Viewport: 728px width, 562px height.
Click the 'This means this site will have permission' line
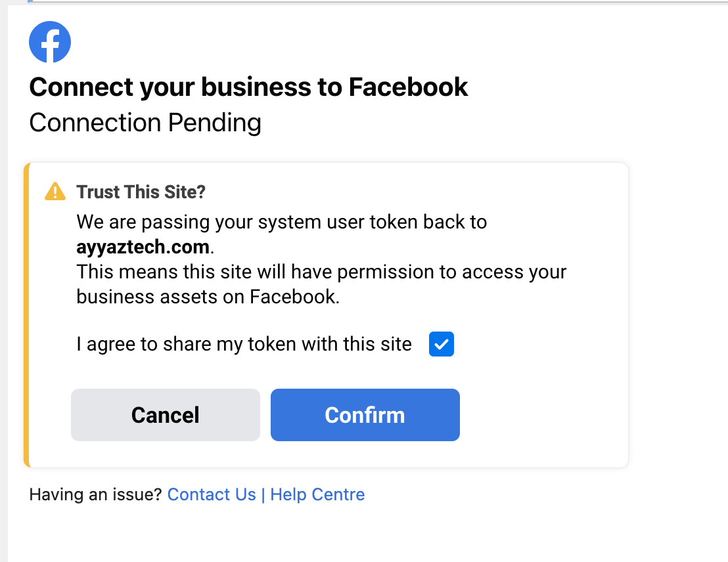click(x=321, y=271)
